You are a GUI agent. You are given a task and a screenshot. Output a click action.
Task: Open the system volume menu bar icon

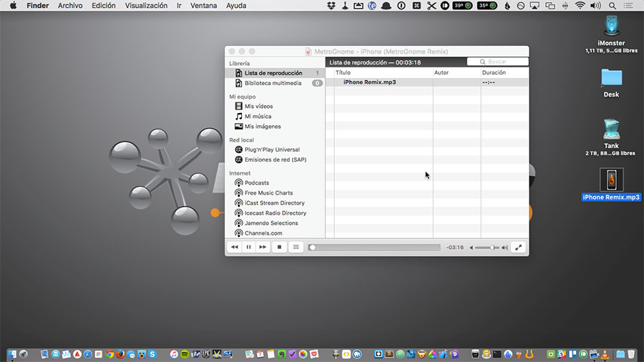pos(595,6)
